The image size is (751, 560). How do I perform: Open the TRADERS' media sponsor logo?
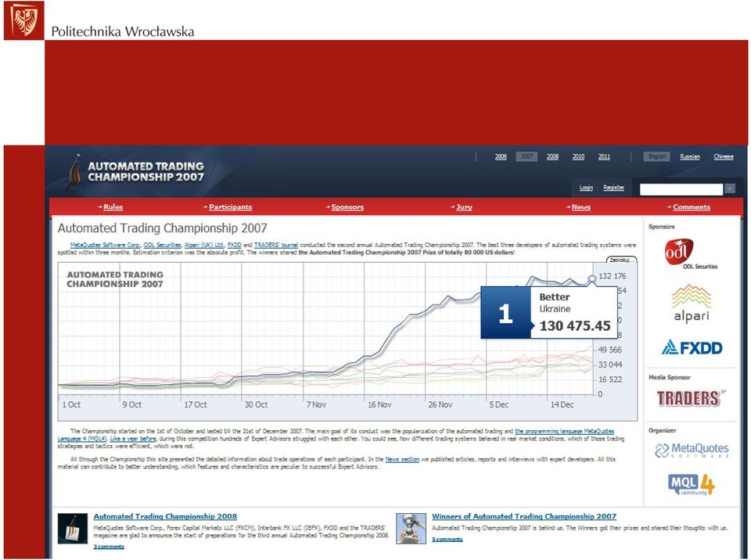tap(690, 398)
